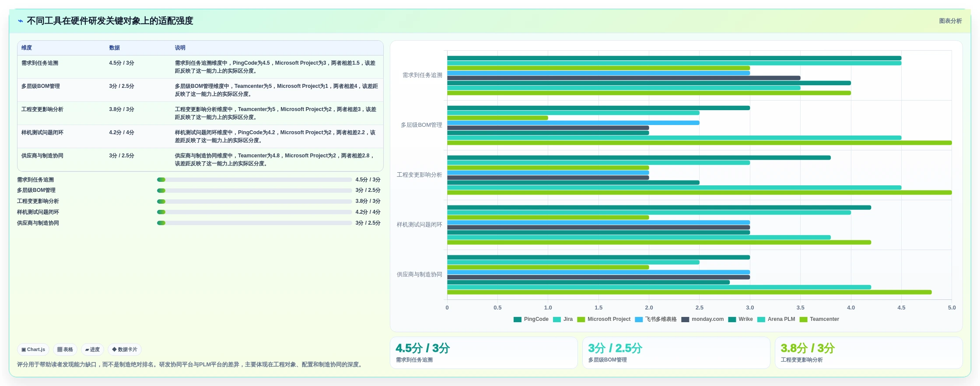Click the 3.8分 / 3分 cell in the table
Viewport: 980px width, 386px height.
(122, 110)
